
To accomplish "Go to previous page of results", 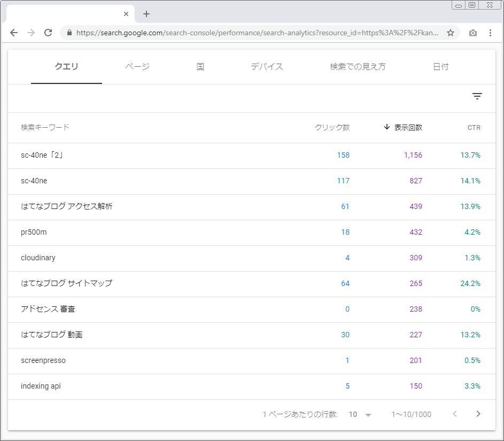I will [454, 414].
